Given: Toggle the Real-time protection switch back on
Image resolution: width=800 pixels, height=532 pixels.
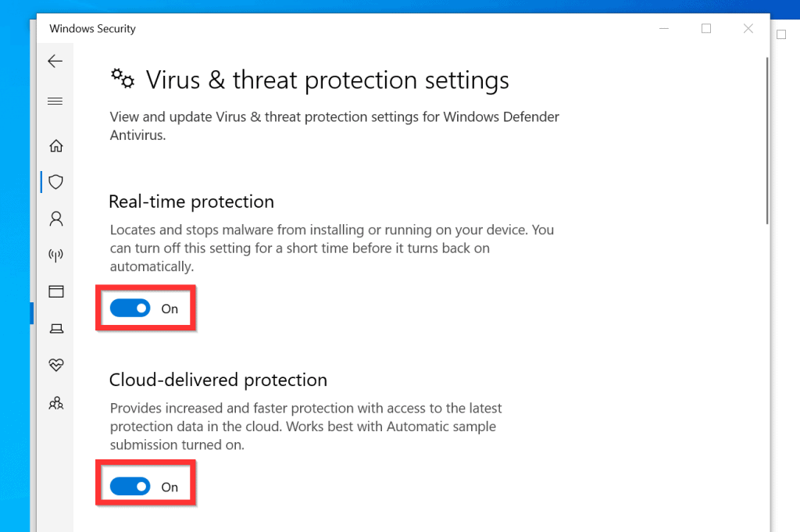Looking at the screenshot, I should point(130,309).
